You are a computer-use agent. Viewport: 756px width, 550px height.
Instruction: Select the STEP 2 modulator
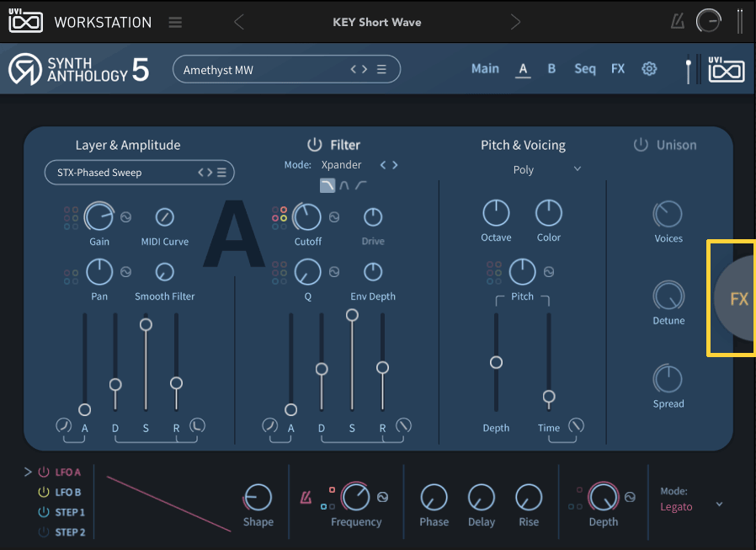click(x=70, y=532)
